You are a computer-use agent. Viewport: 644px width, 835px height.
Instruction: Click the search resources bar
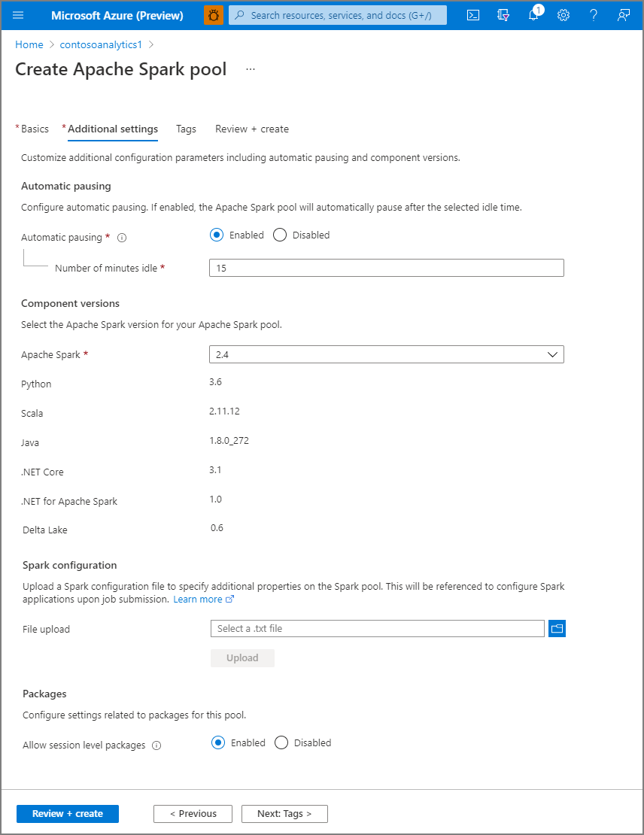[337, 15]
